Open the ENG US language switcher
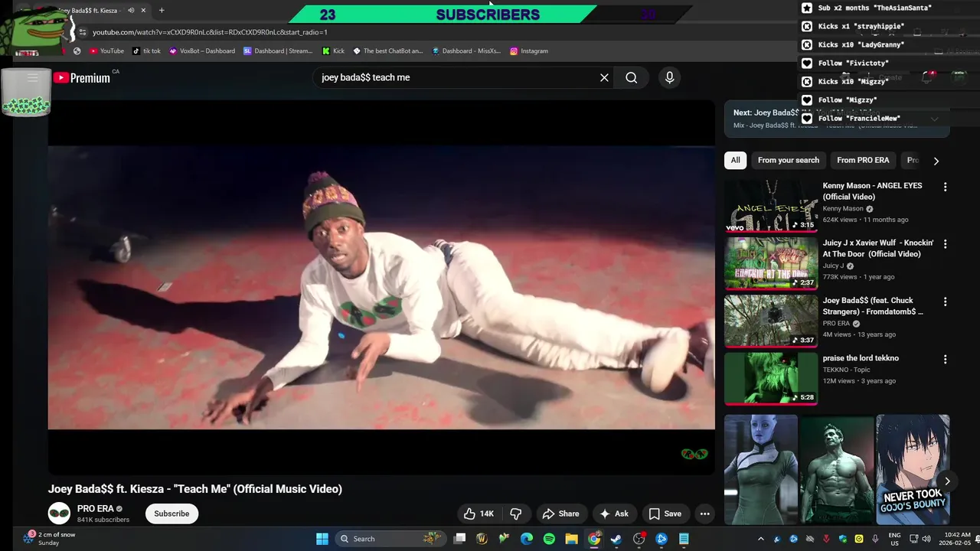This screenshot has height=551, width=980. 894,539
